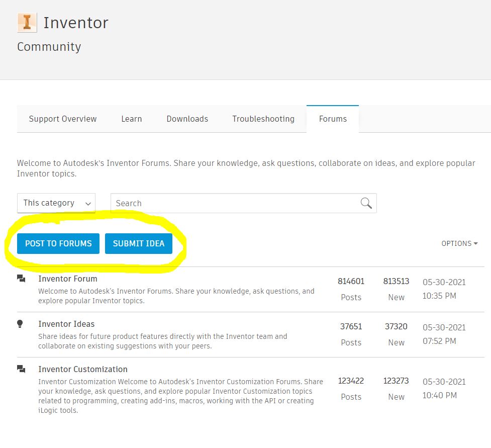Screen dimensions: 491x448
Task: Click the Inventor product logo icon
Action: pyautogui.click(x=28, y=23)
